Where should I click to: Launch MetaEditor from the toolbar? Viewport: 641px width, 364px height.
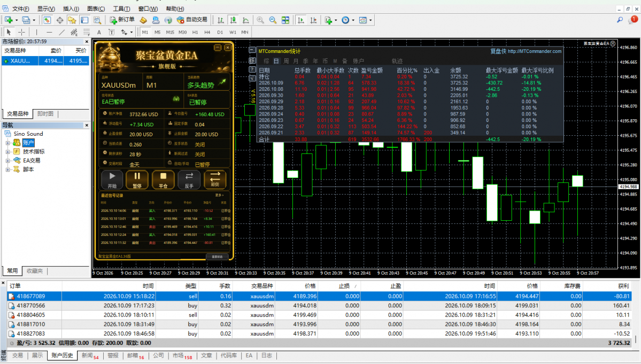[143, 20]
